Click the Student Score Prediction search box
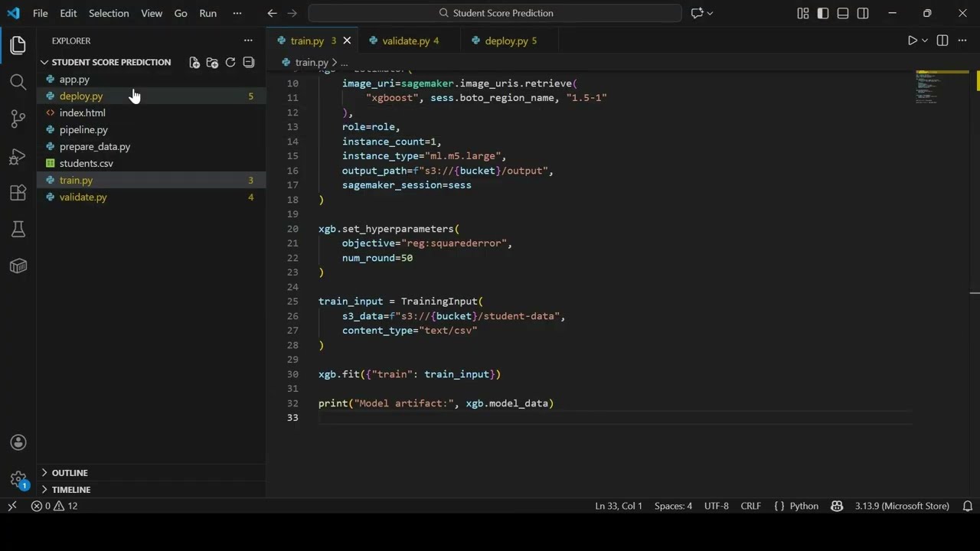This screenshot has height=551, width=980. (495, 13)
